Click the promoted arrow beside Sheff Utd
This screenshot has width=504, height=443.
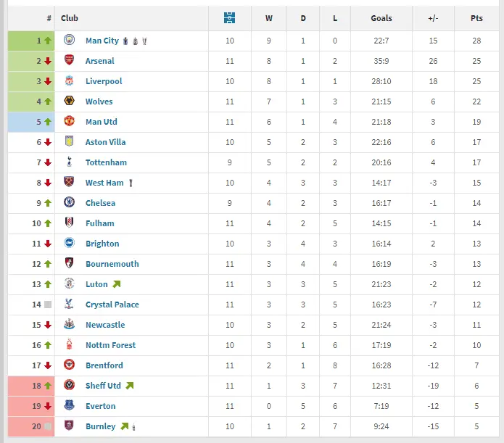tap(130, 386)
